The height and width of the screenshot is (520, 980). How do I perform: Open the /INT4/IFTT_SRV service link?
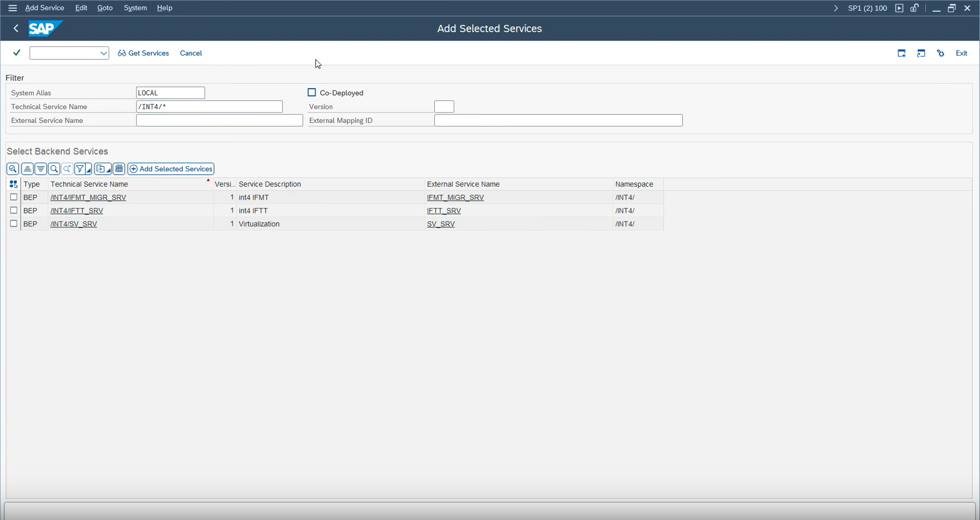77,210
